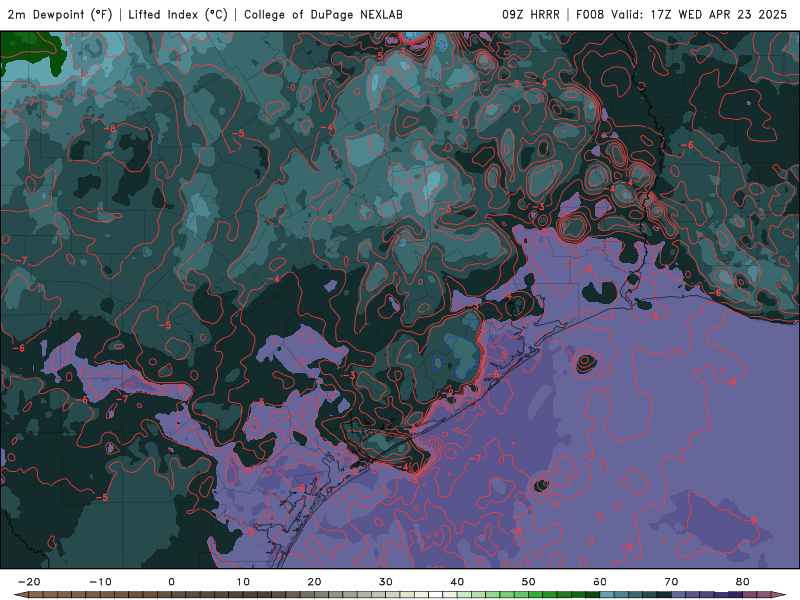Image resolution: width=800 pixels, height=600 pixels.
Task: Click the left arrow end of the color bar
Action: pyautogui.click(x=21, y=595)
